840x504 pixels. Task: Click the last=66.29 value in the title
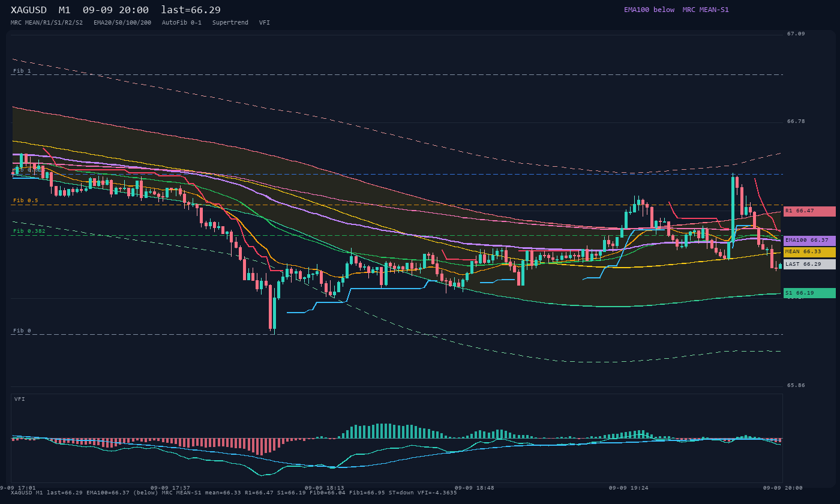[x=191, y=10]
